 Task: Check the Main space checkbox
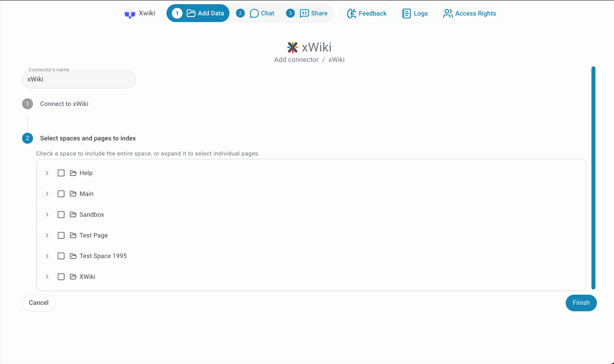tap(61, 194)
